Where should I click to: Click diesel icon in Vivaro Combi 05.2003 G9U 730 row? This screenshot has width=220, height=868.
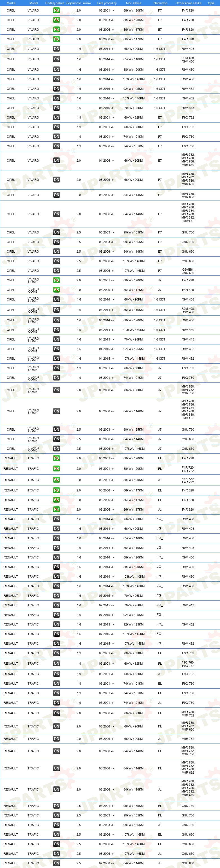pyautogui.click(x=57, y=429)
